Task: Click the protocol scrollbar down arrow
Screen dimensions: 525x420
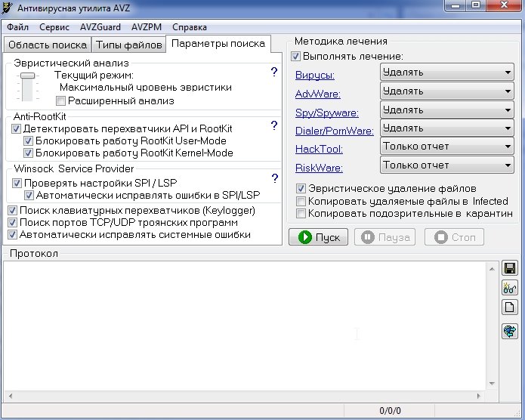Action: (492, 384)
